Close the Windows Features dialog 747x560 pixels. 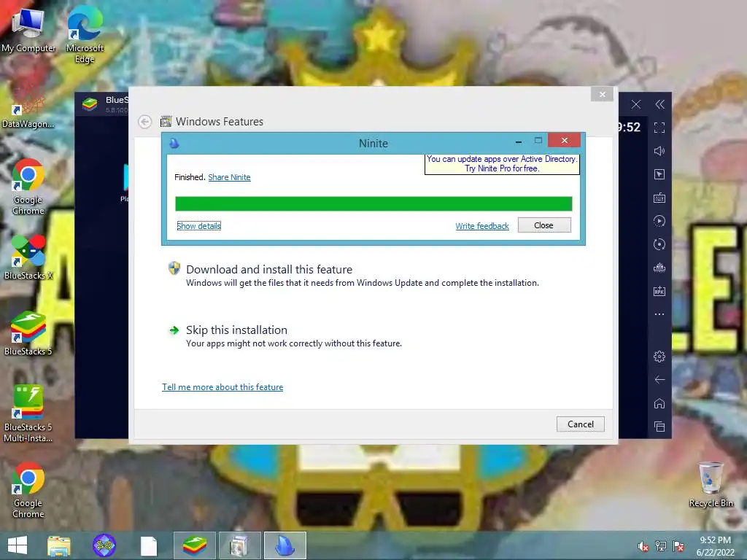(x=602, y=94)
